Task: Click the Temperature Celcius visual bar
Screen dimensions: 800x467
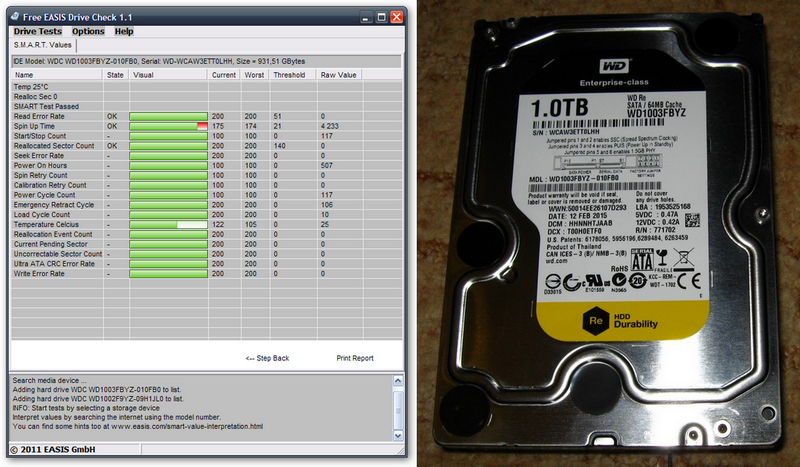Action: pos(168,225)
